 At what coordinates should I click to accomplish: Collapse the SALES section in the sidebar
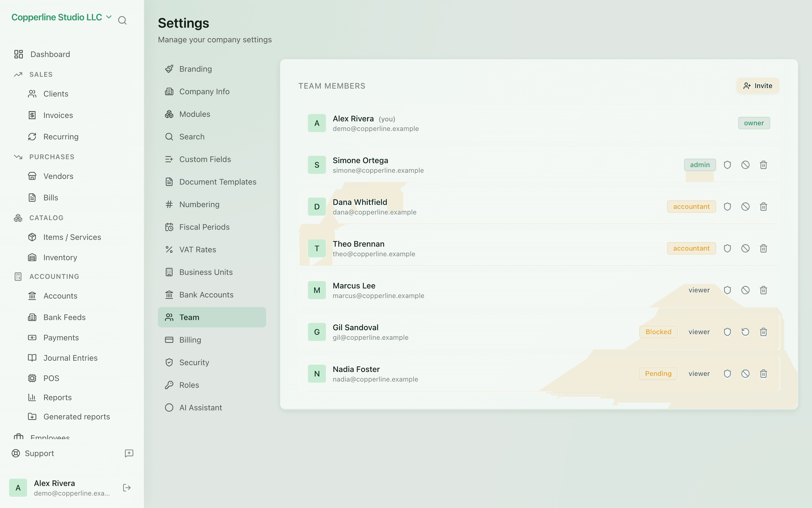[x=41, y=74]
